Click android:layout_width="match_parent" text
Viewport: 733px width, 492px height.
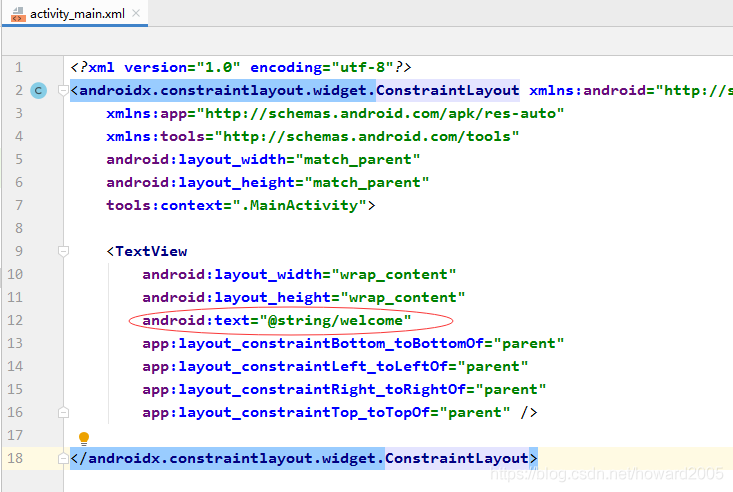(263, 159)
